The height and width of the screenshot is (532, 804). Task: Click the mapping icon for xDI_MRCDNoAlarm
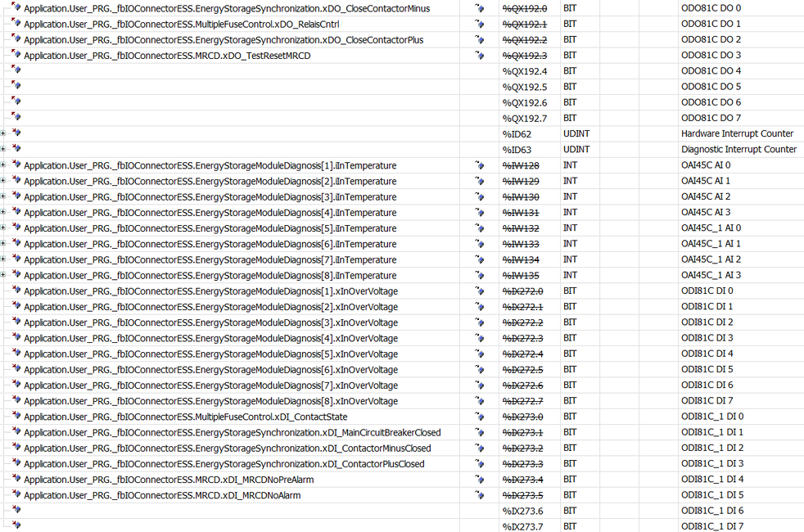480,495
